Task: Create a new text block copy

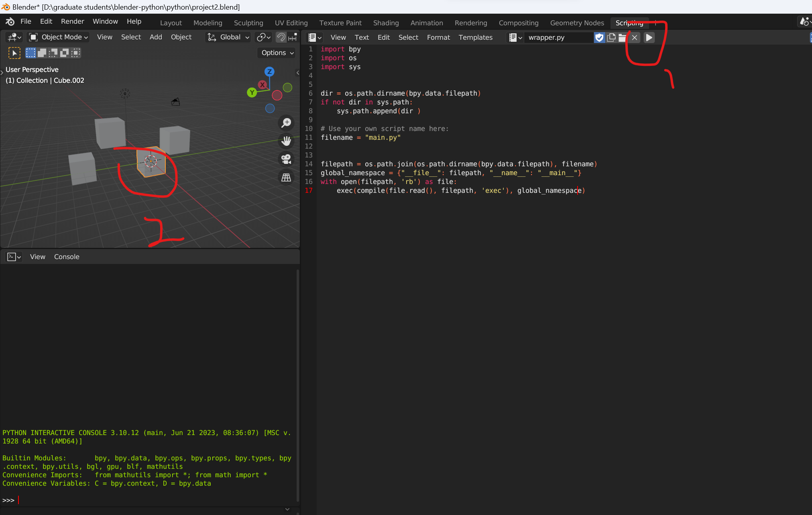Action: [x=611, y=37]
